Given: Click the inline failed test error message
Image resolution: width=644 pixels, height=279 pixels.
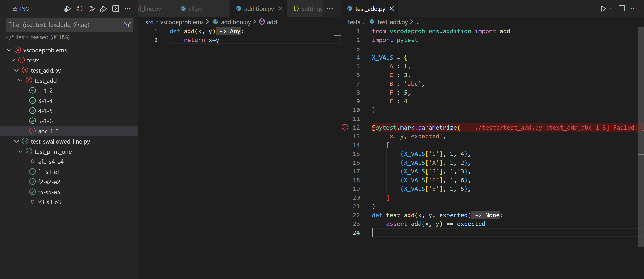Looking at the screenshot, I should (x=559, y=127).
